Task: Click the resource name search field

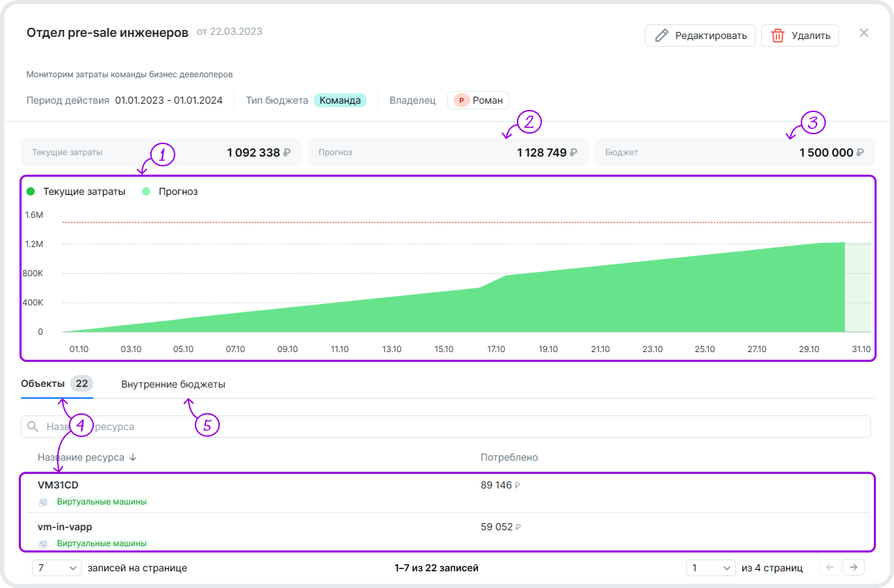Action: [x=445, y=427]
